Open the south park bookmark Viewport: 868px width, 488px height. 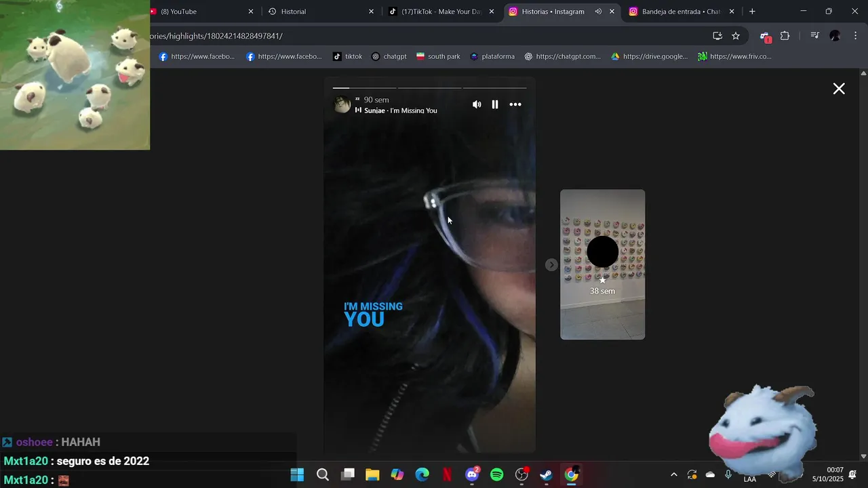438,57
